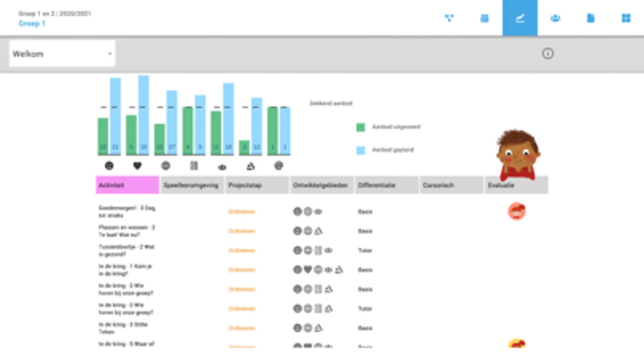This screenshot has width=644, height=362.
Task: Click the green 'Aanbod uitgevoerd' legend swatch
Action: pos(360,127)
